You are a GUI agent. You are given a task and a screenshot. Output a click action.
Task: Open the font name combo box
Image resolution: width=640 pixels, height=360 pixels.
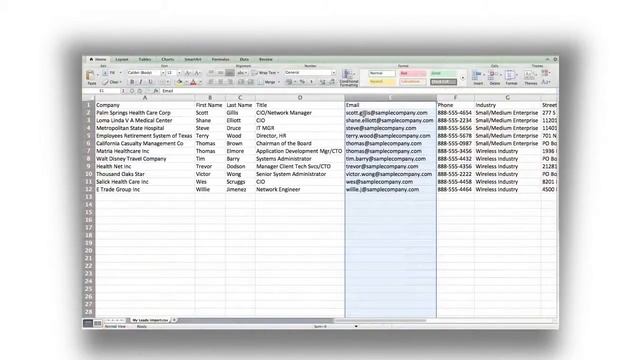tap(146, 73)
